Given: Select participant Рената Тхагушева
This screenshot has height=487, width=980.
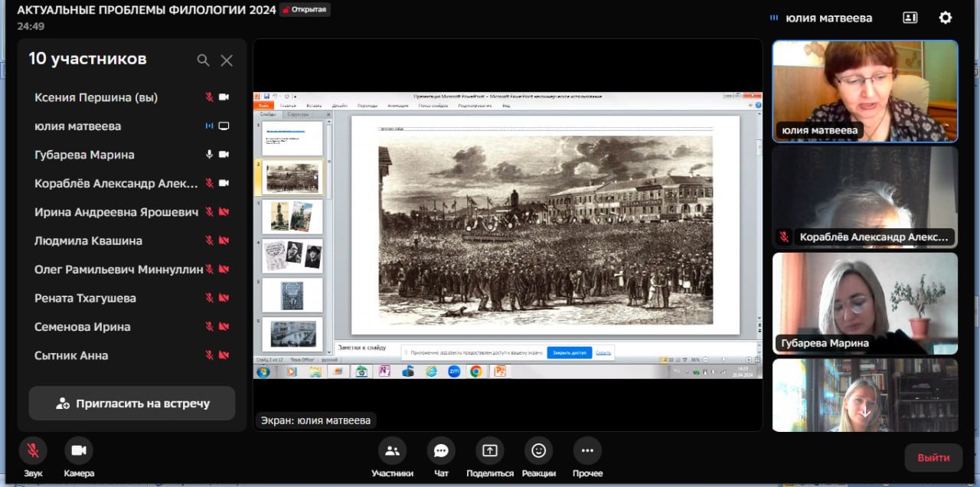Looking at the screenshot, I should coord(132,298).
